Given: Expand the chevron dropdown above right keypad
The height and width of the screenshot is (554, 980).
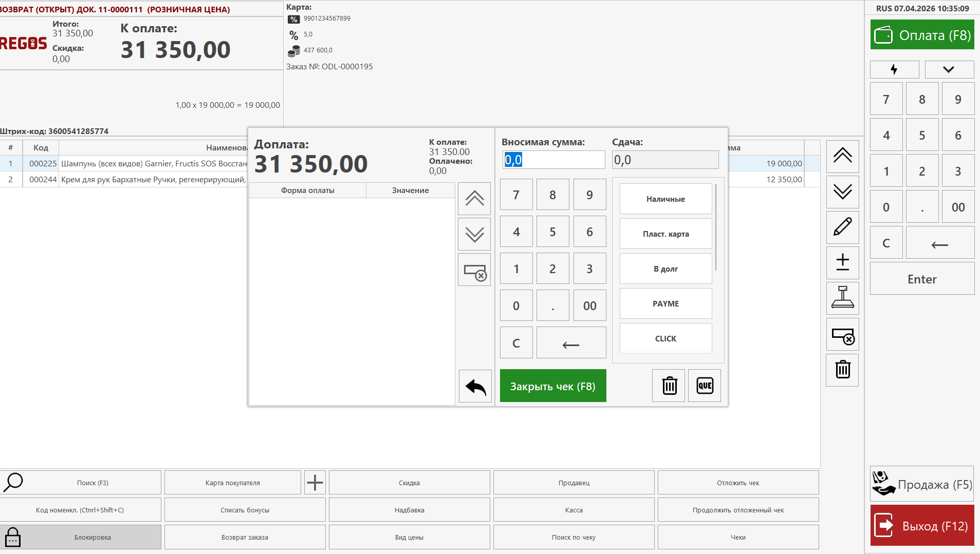Looking at the screenshot, I should click(949, 69).
